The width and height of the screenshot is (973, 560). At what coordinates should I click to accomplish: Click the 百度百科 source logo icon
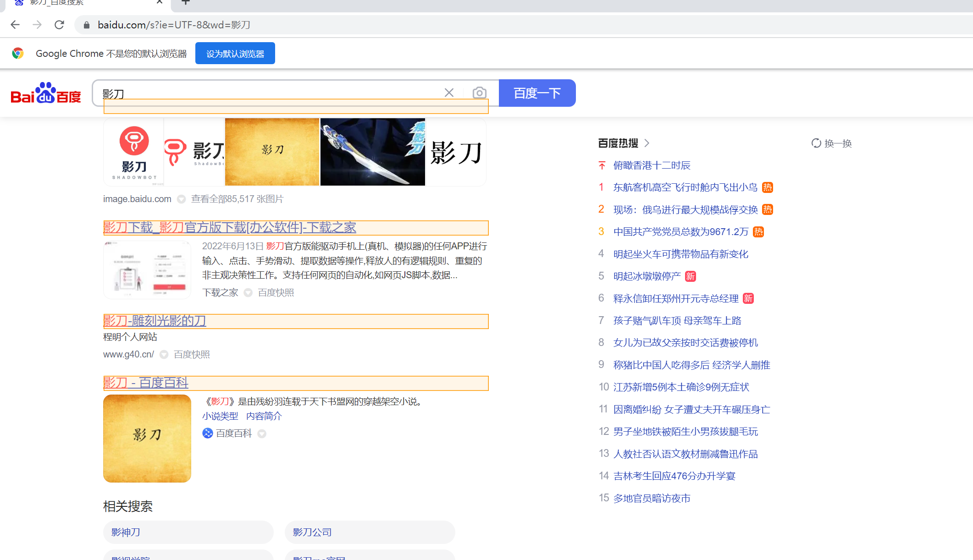click(208, 433)
